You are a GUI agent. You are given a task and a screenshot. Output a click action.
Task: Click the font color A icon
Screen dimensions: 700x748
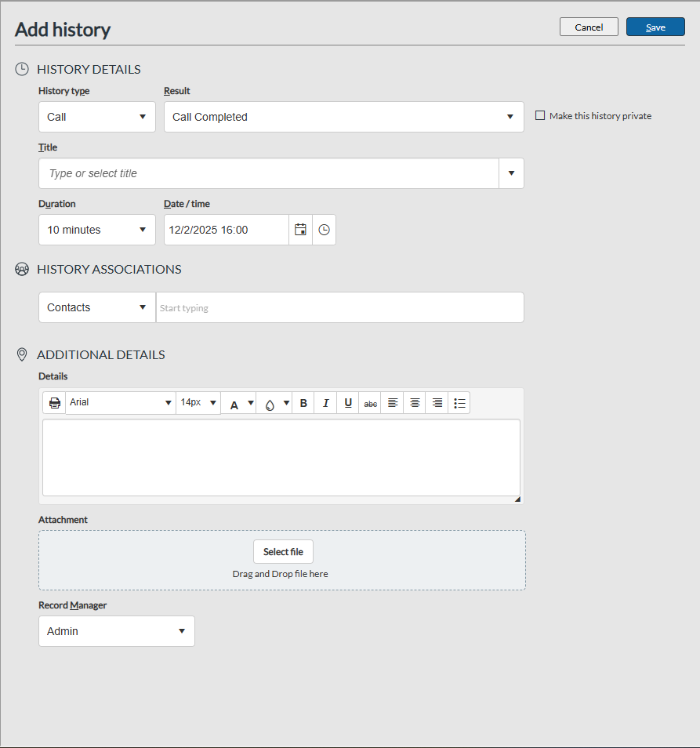[x=234, y=405]
